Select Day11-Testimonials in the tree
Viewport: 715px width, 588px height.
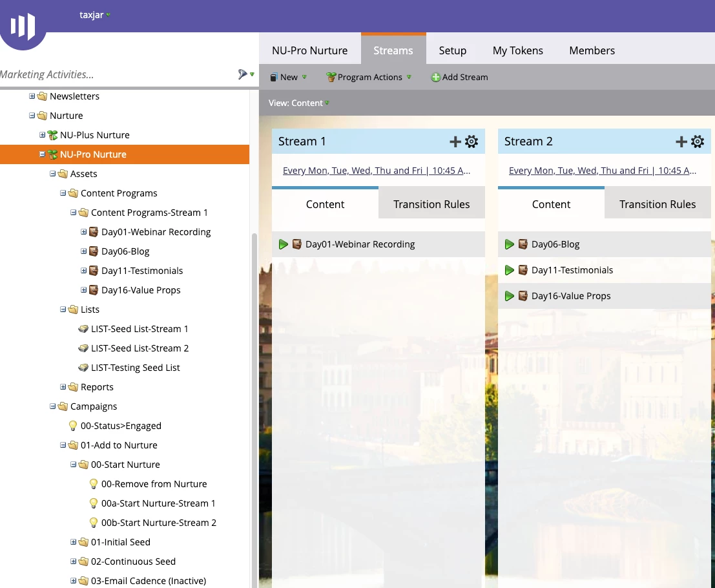pos(142,271)
